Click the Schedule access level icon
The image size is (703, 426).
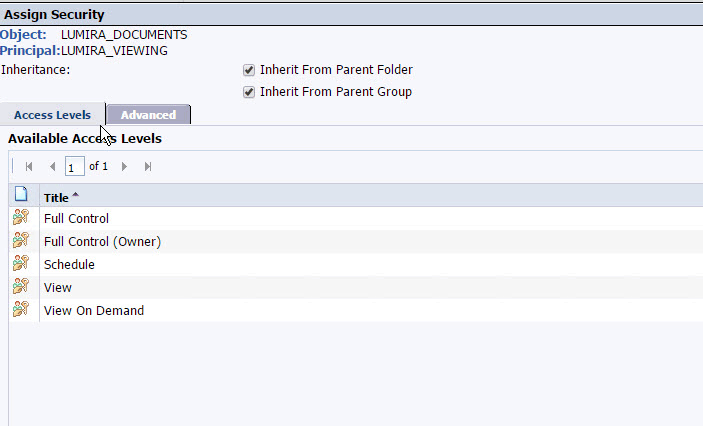point(21,264)
